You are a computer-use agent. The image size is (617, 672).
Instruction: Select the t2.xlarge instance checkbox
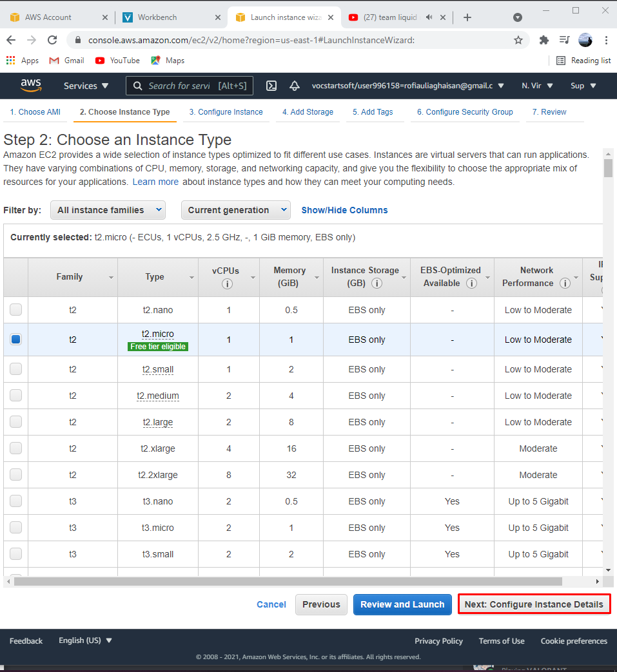click(x=16, y=448)
